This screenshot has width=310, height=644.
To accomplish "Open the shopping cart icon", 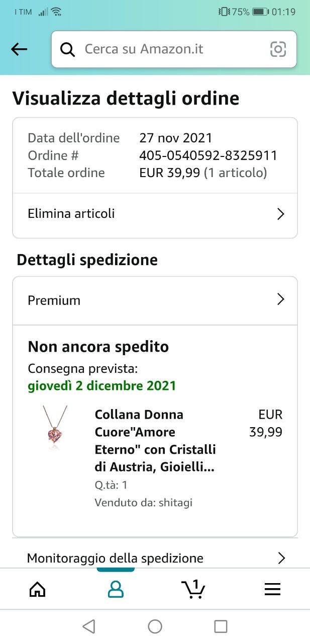I will click(193, 589).
